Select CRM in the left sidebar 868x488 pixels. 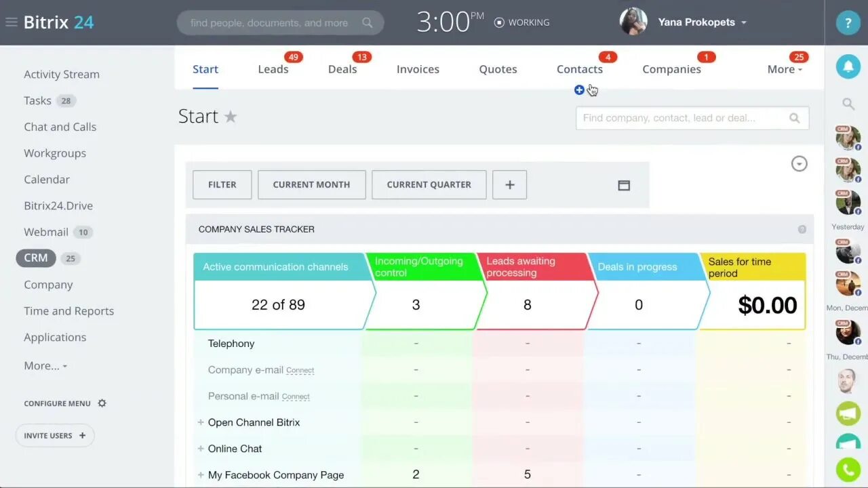point(36,258)
